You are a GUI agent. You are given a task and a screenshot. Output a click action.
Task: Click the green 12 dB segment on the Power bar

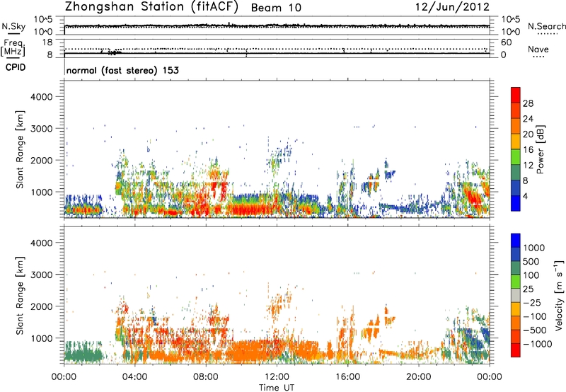(x=516, y=157)
